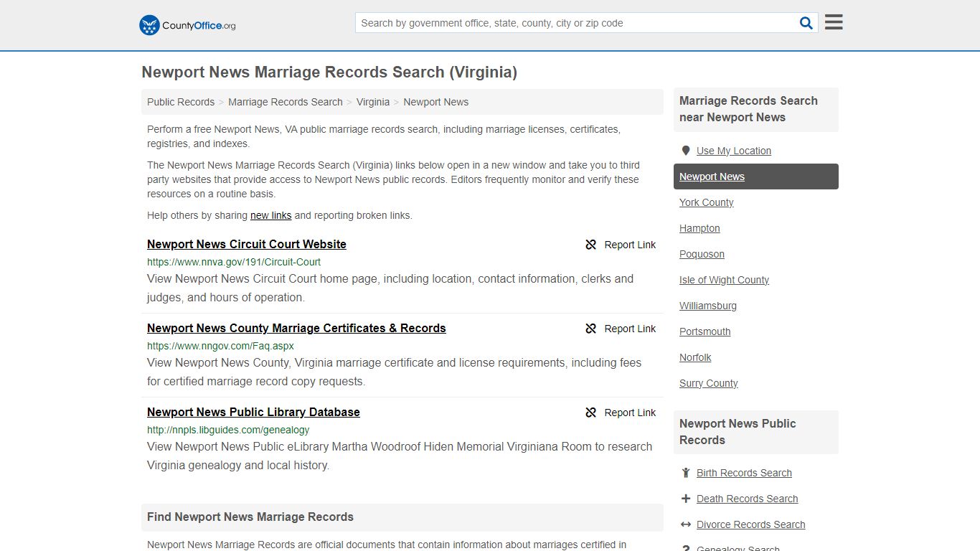Select Portsmouth in sidebar
The image size is (980, 551).
pyautogui.click(x=705, y=331)
